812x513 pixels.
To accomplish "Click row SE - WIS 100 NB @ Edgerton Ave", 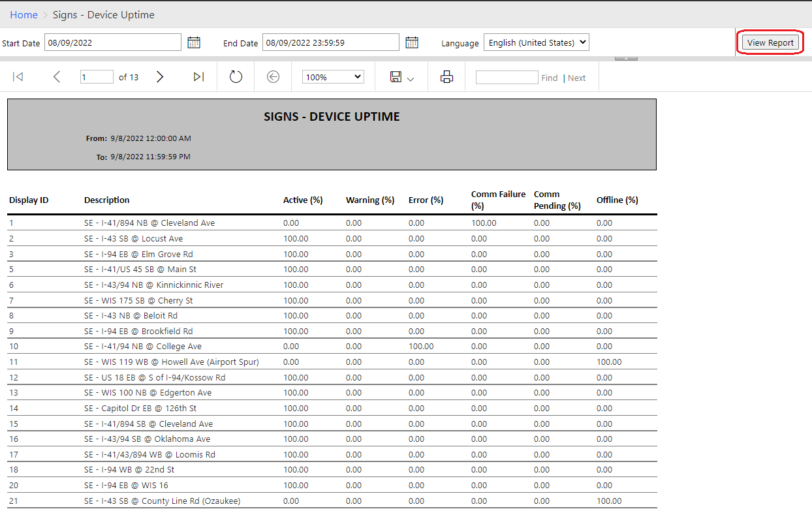I will pos(332,393).
